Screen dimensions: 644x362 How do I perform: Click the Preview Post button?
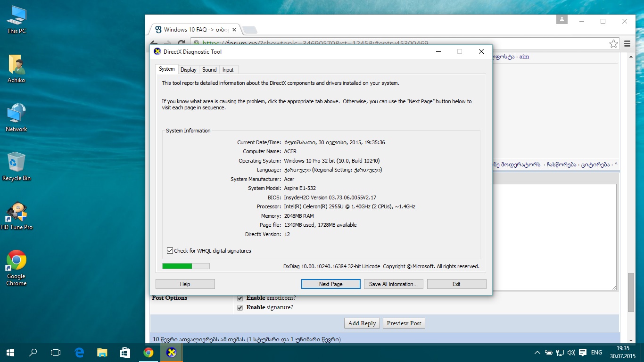coord(404,323)
